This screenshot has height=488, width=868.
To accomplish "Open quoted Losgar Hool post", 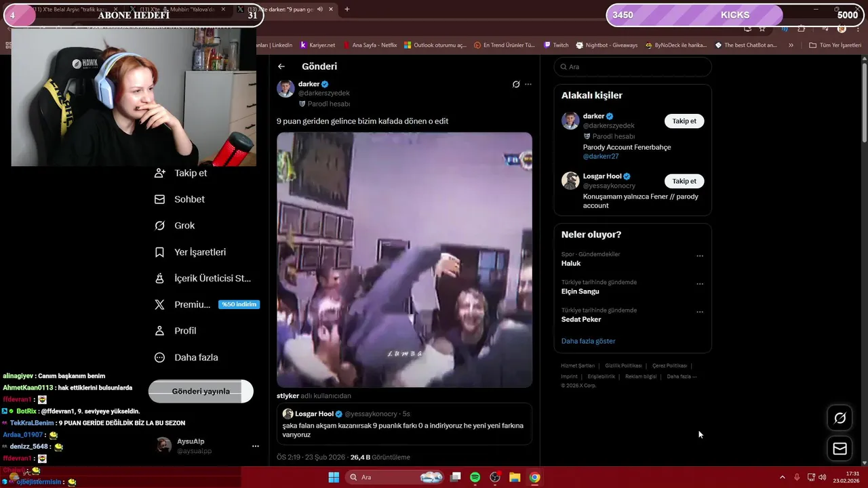I will pyautogui.click(x=404, y=424).
